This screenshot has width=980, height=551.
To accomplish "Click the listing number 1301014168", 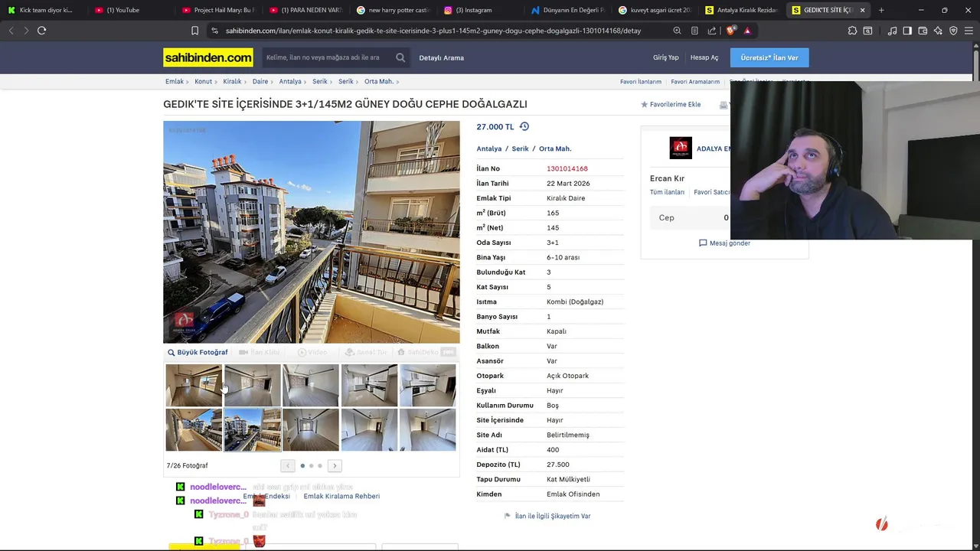I will click(x=567, y=168).
